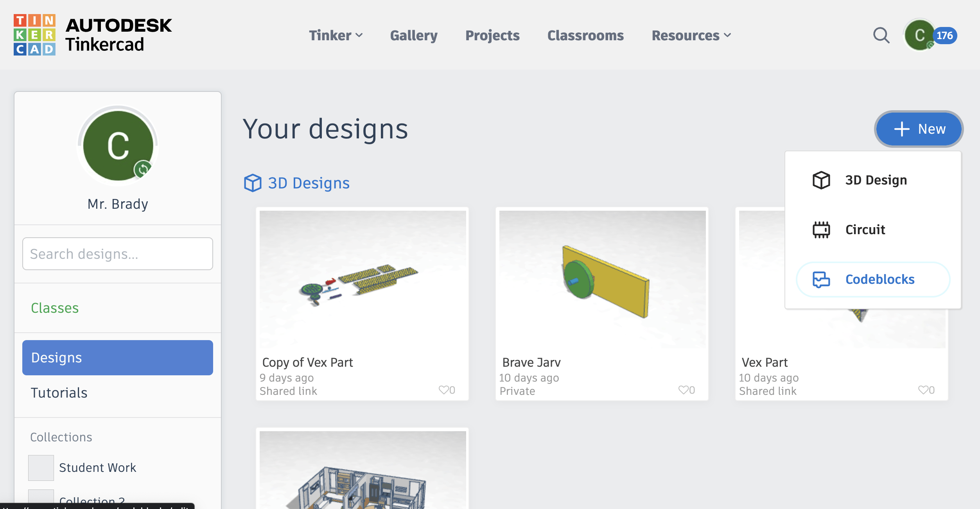980x509 pixels.
Task: Open the Brave Jarv design thumbnail
Action: point(602,279)
